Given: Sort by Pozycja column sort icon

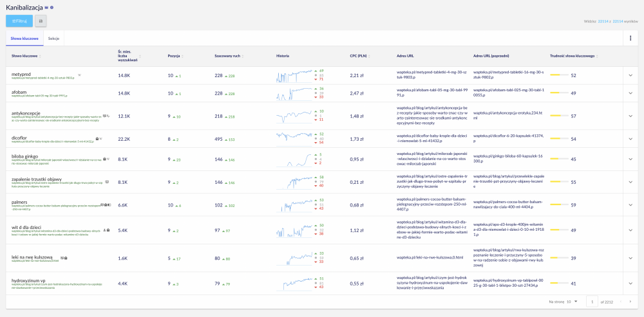Looking at the screenshot, I should [184, 56].
